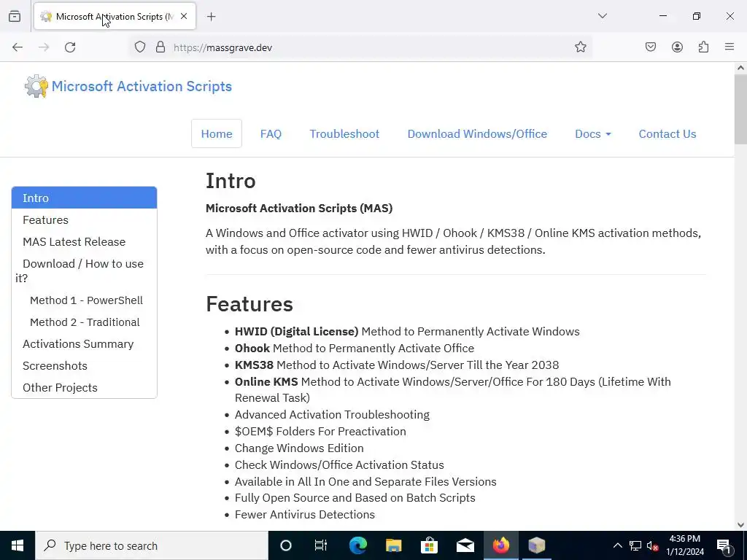The width and height of the screenshot is (747, 560).
Task: Select the Home navigation tab
Action: point(217,134)
